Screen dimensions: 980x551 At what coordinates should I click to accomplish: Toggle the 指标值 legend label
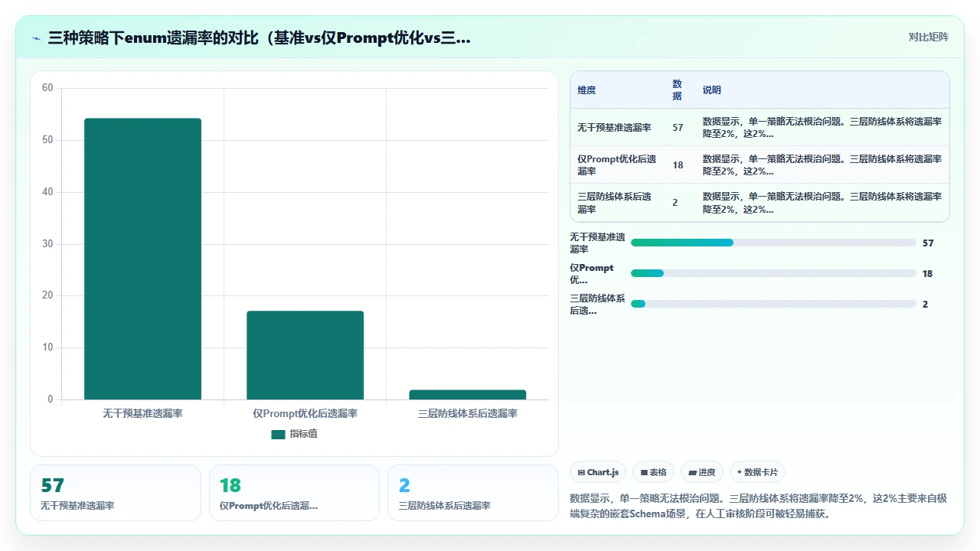tap(303, 434)
